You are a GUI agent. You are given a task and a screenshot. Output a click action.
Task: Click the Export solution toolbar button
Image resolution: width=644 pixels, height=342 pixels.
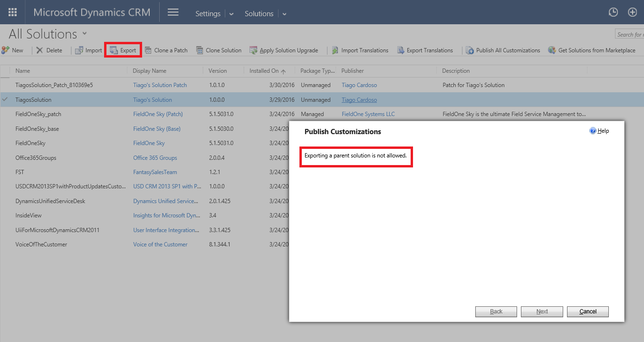coord(123,50)
